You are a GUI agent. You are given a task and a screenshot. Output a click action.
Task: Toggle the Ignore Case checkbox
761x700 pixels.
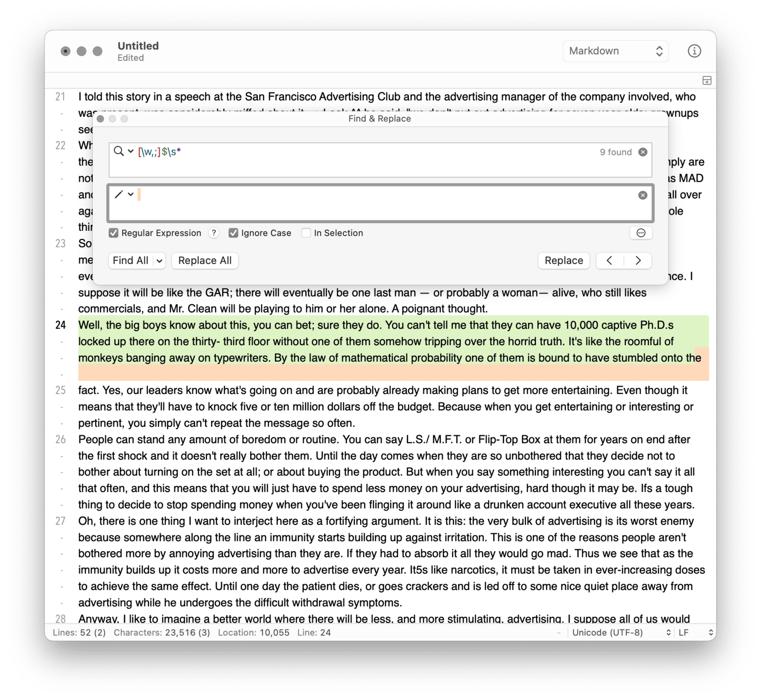pos(233,233)
